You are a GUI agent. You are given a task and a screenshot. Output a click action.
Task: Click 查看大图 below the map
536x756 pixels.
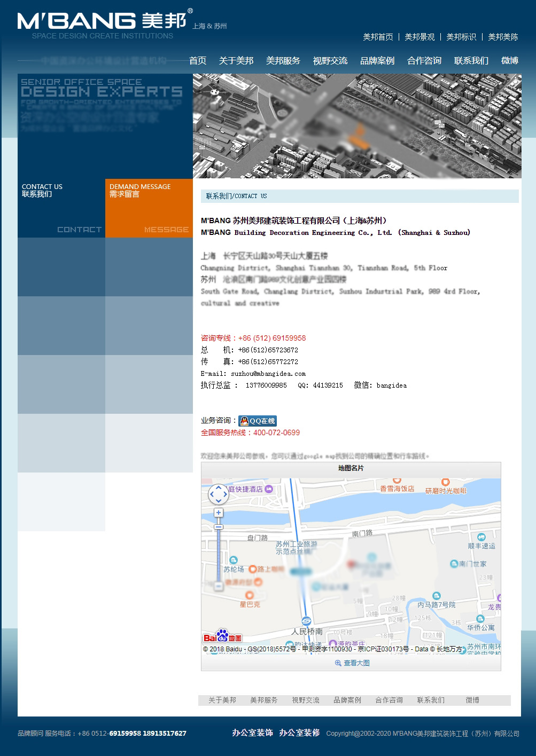point(356,663)
